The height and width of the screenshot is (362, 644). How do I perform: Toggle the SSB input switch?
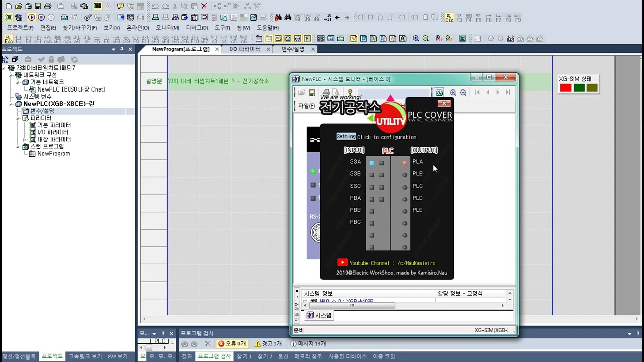pyautogui.click(x=372, y=175)
